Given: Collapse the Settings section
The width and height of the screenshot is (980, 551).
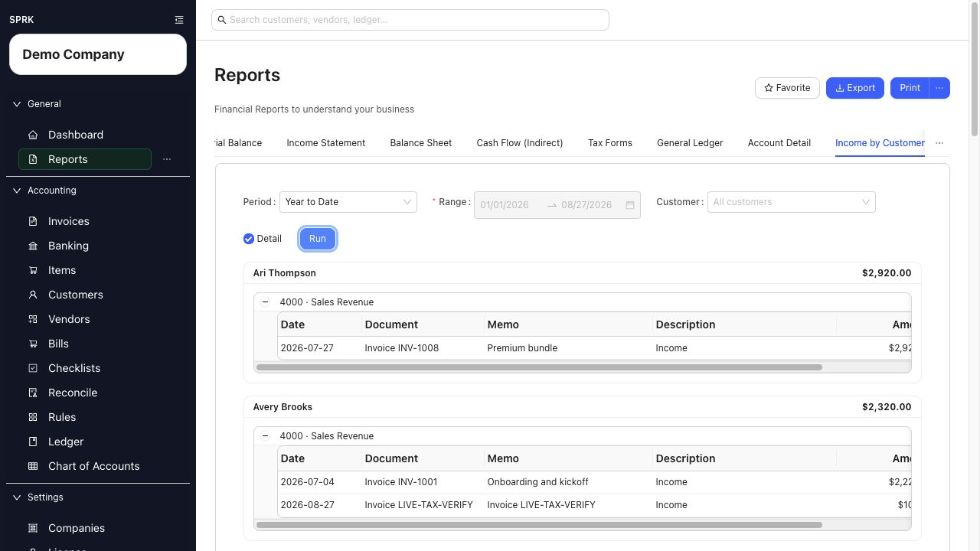Looking at the screenshot, I should (x=17, y=497).
